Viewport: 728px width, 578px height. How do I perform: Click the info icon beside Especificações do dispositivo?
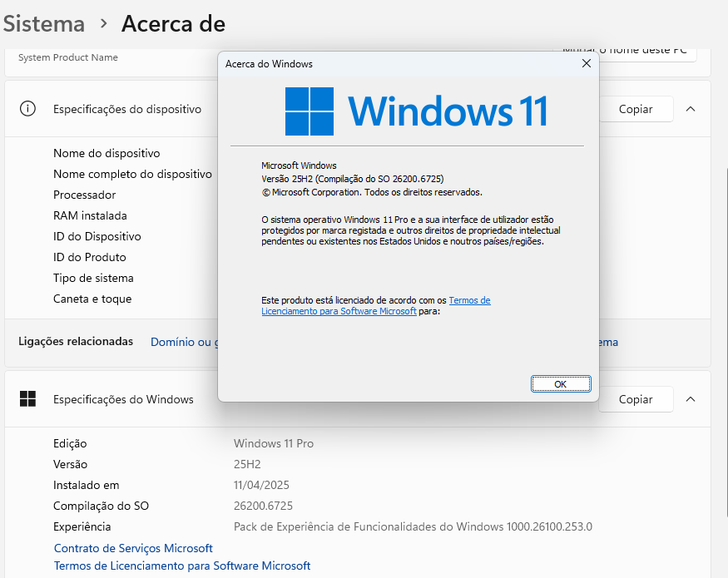pyautogui.click(x=27, y=109)
